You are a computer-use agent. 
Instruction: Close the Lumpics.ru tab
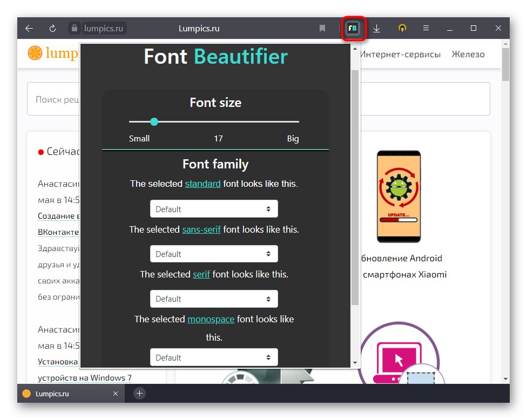[x=116, y=394]
